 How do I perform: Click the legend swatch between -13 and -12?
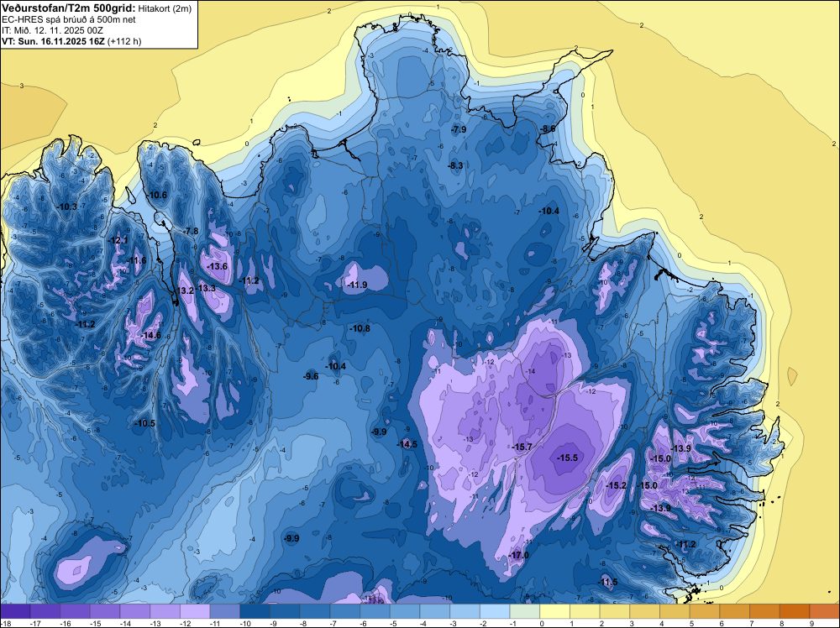click(165, 611)
